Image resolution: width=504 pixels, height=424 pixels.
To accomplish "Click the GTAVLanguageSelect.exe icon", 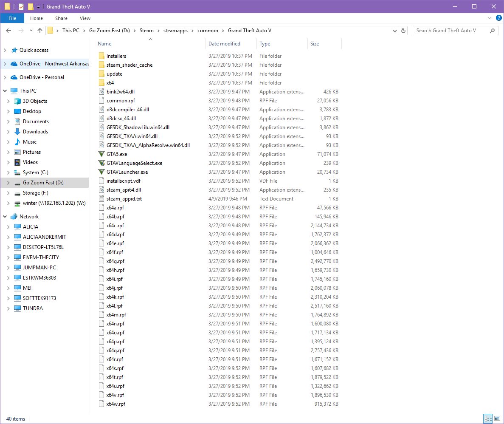I will (101, 163).
